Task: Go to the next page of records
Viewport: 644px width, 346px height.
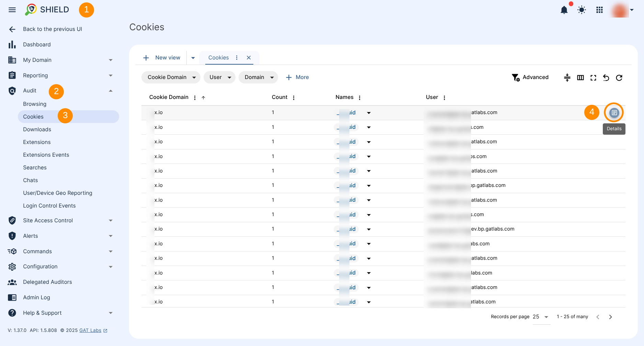Action: [x=610, y=317]
